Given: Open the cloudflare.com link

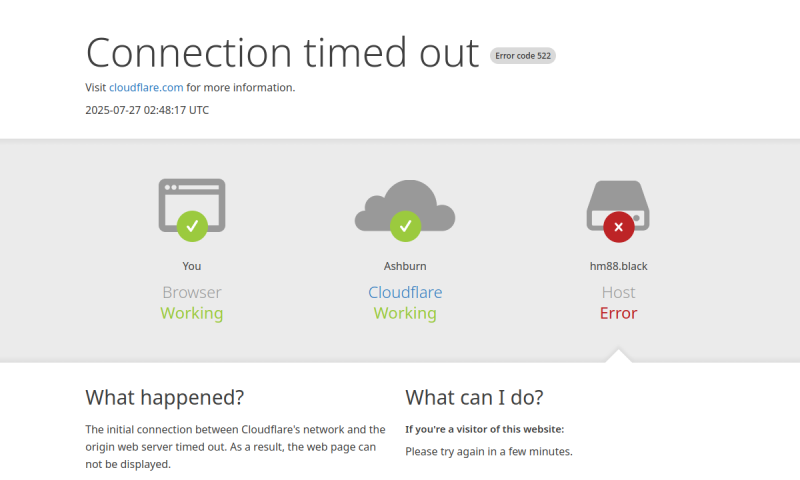Looking at the screenshot, I should [x=146, y=87].
